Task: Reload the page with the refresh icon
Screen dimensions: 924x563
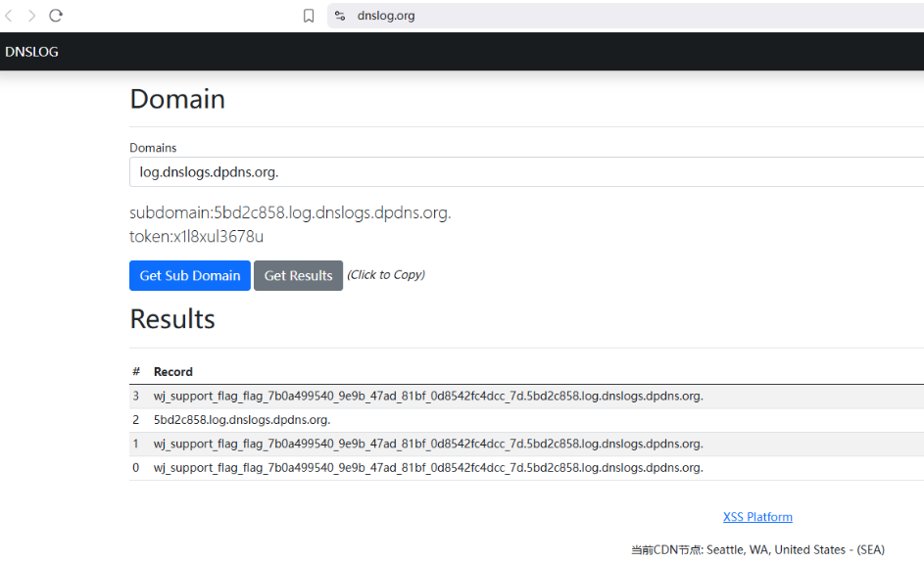Action: [56, 16]
